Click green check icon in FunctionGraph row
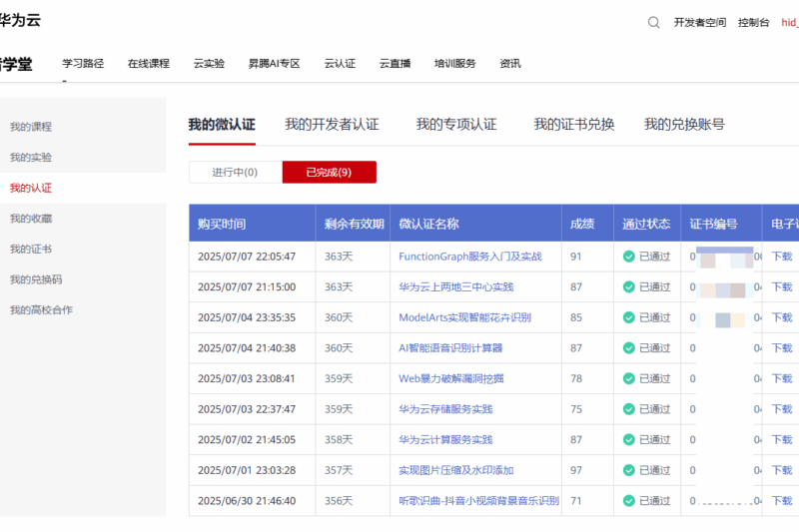Screen dimensions: 799x532 click(628, 257)
